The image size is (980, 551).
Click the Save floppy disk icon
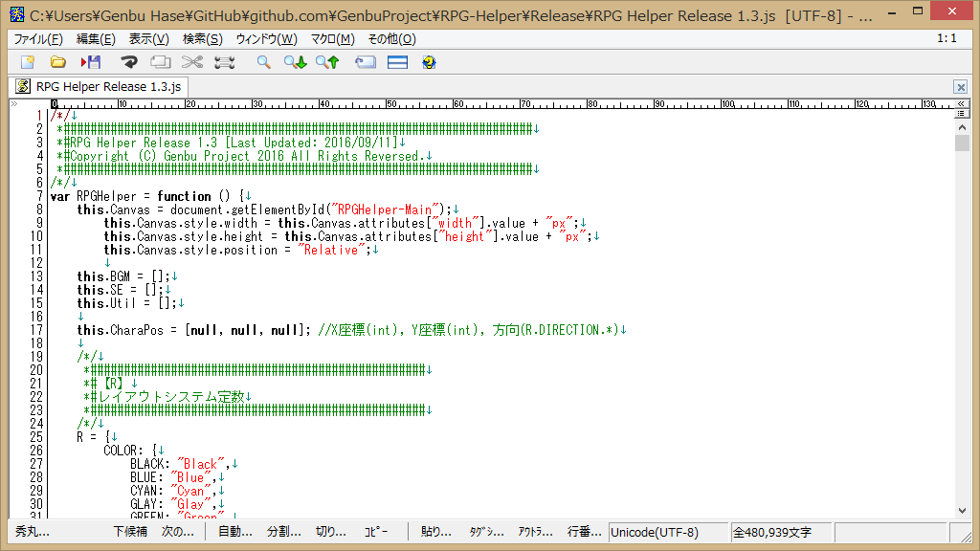[x=91, y=62]
